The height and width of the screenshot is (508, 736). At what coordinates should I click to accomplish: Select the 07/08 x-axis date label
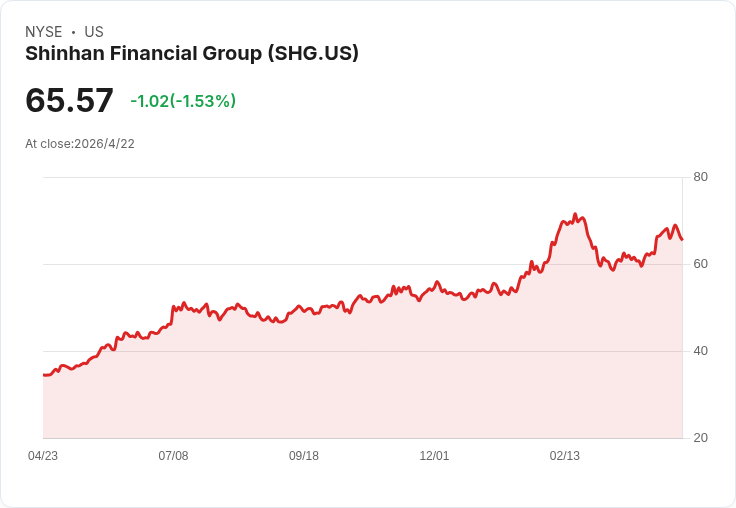point(173,456)
